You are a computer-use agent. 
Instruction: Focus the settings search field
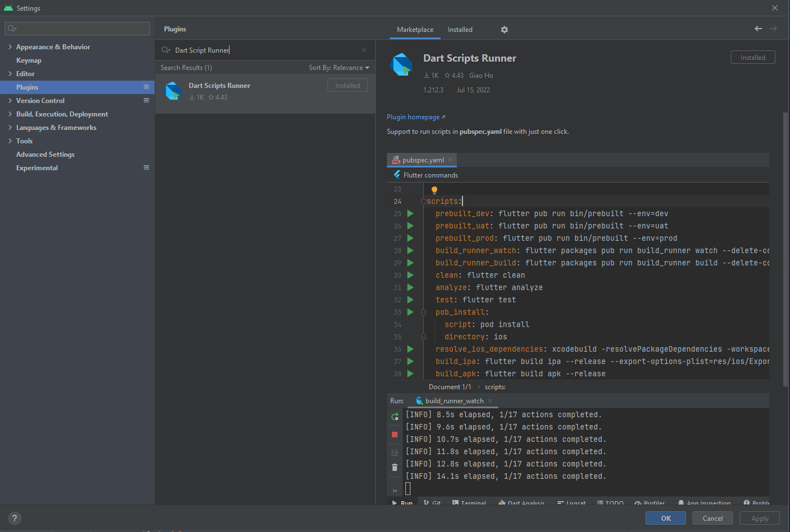tap(77, 29)
